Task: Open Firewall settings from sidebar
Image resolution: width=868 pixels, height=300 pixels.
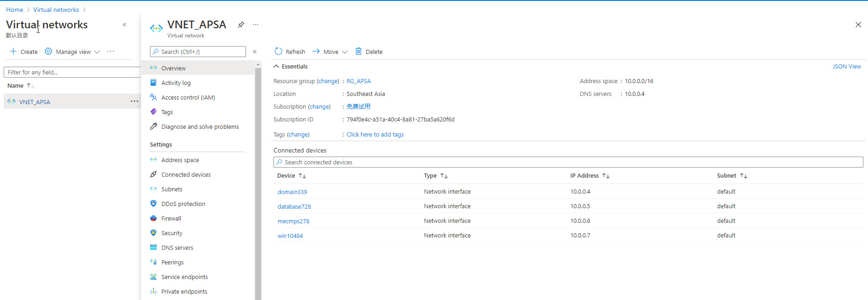Action: click(171, 219)
